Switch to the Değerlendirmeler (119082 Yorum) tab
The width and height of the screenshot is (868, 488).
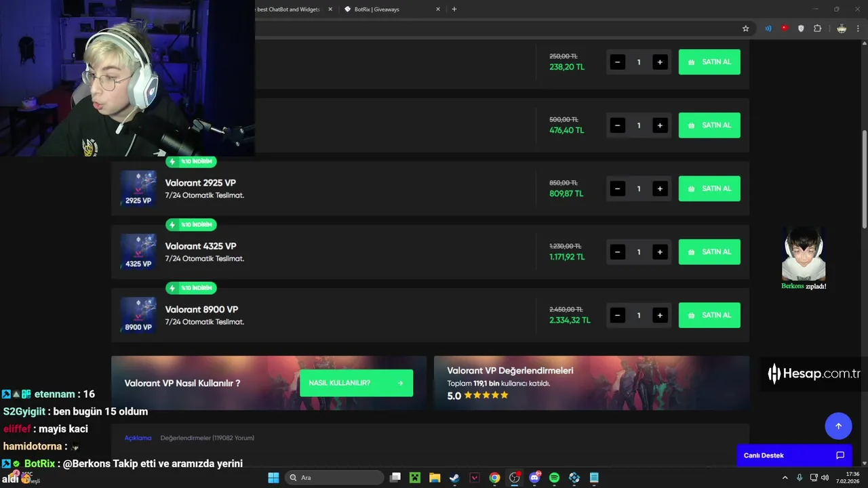pyautogui.click(x=208, y=438)
